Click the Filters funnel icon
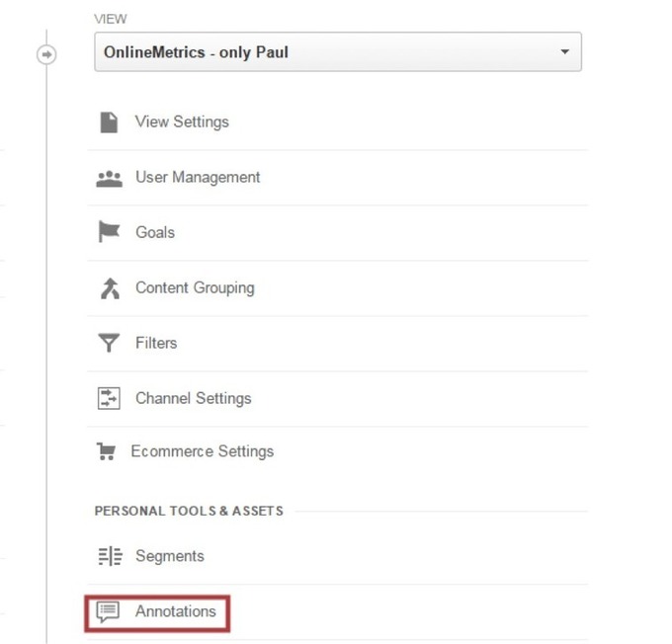The image size is (672, 644). (109, 343)
